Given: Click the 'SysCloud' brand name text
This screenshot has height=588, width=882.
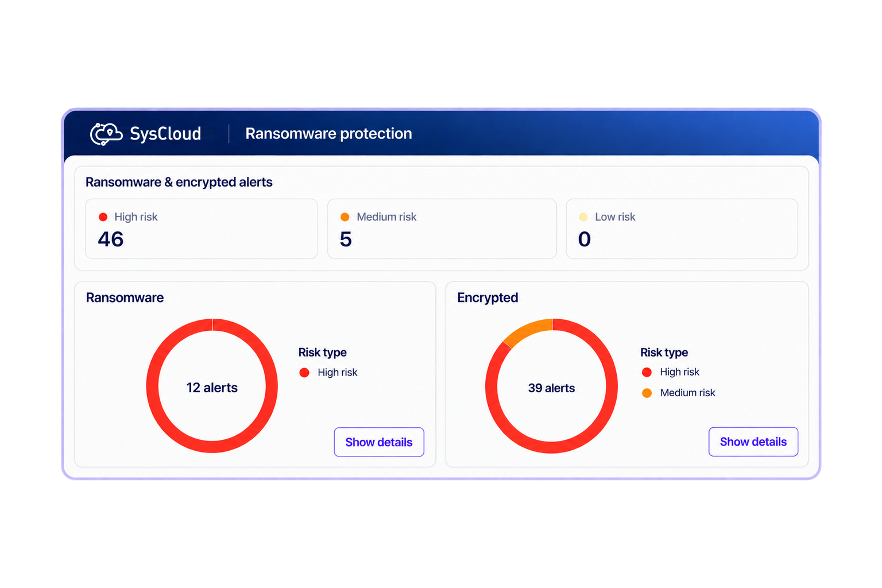Looking at the screenshot, I should (x=165, y=134).
